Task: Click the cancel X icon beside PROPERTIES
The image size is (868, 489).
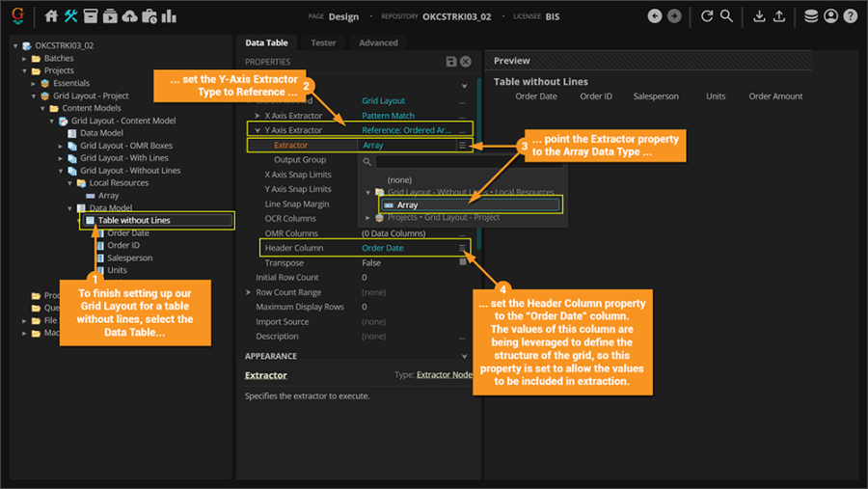Action: [466, 62]
